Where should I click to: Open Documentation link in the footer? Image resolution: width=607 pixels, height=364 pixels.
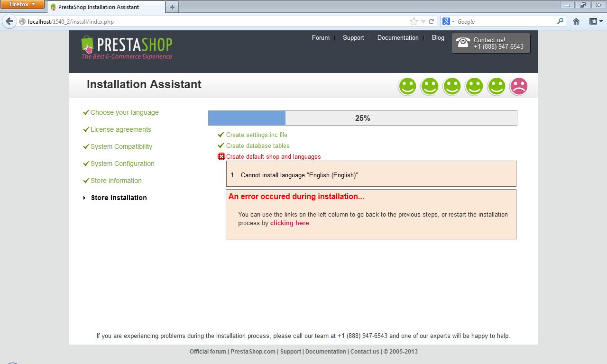[x=326, y=352]
